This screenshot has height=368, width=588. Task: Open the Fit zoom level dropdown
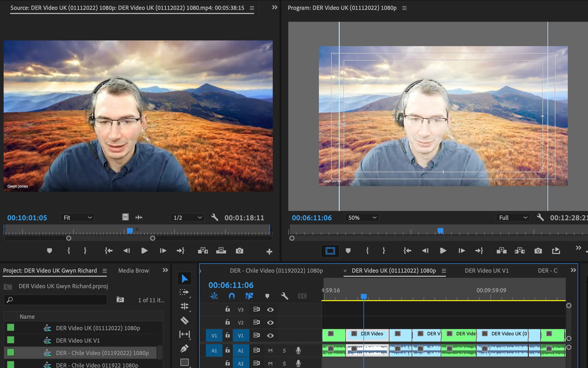[x=78, y=218]
